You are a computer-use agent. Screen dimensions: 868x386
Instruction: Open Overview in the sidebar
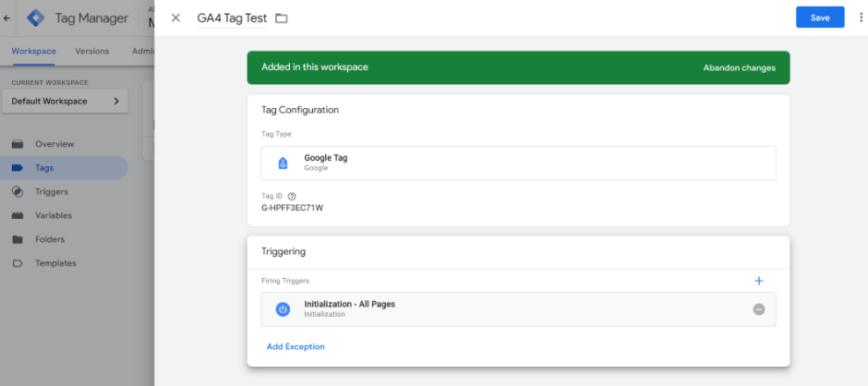coord(54,144)
